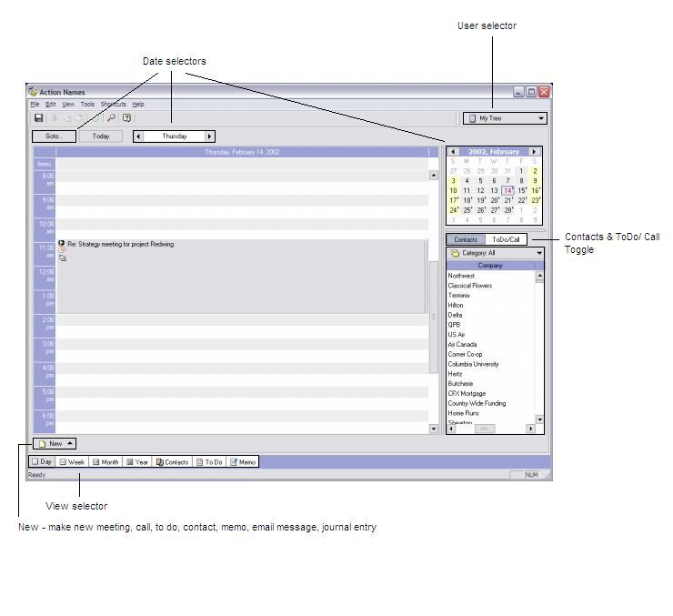The image size is (673, 616).
Task: Switch to Day view
Action: click(42, 462)
